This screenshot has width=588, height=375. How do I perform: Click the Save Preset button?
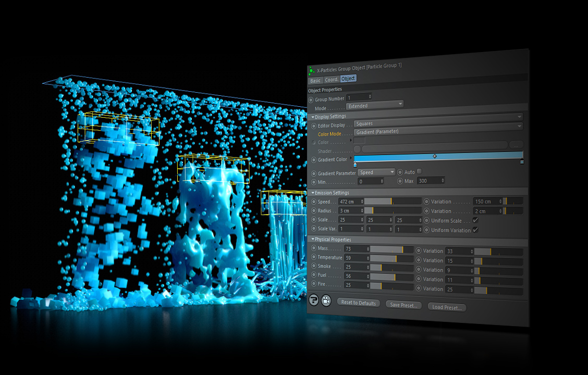(403, 305)
